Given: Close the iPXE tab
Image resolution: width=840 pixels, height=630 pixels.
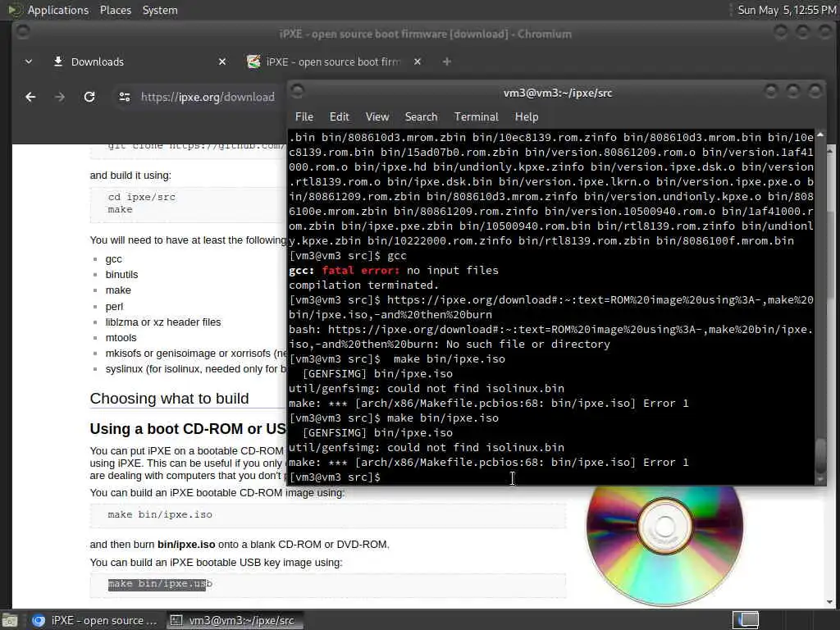Looking at the screenshot, I should point(418,62).
